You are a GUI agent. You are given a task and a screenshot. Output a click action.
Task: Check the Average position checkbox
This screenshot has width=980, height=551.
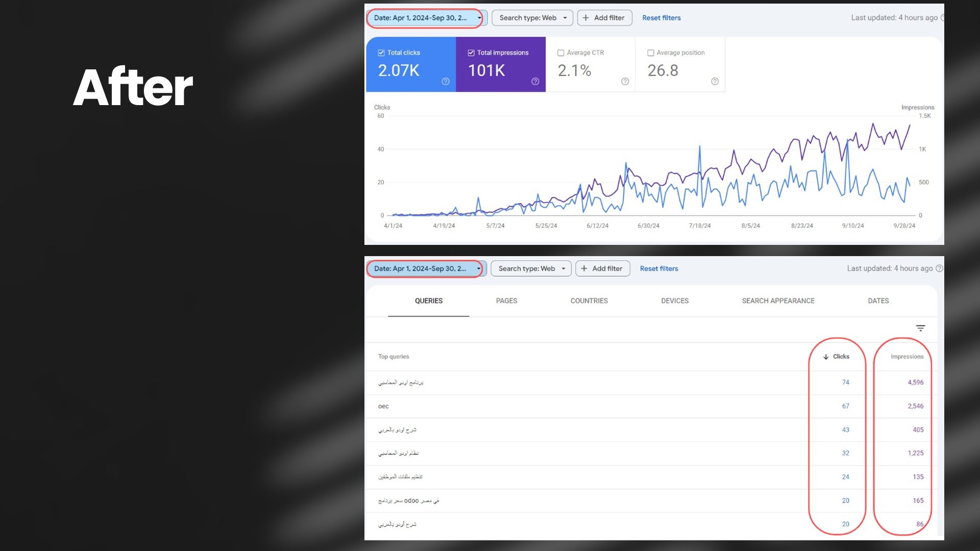pyautogui.click(x=651, y=53)
